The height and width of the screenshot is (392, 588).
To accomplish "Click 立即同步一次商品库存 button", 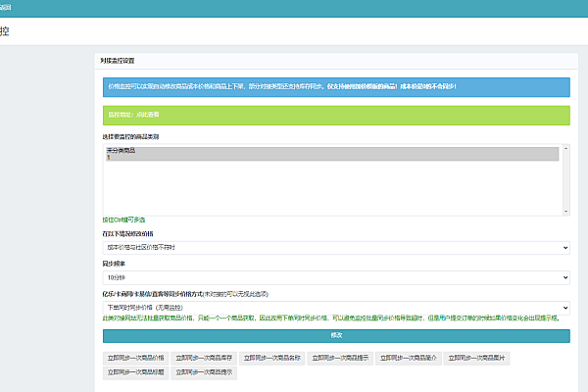I will point(204,358).
